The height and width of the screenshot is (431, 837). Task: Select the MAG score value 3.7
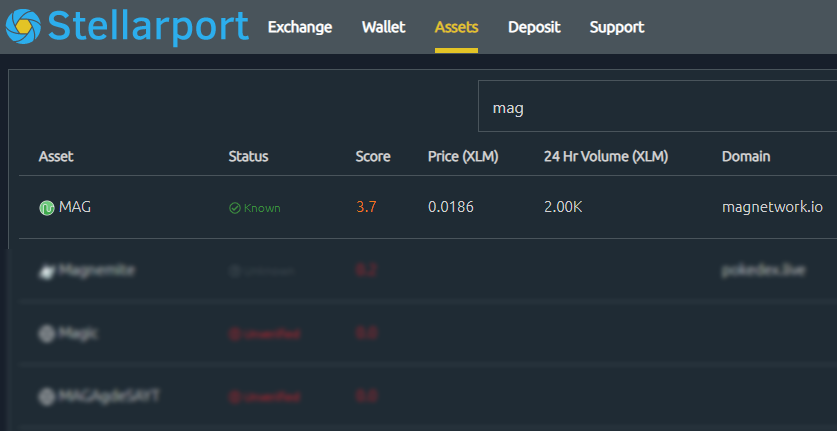tap(366, 207)
